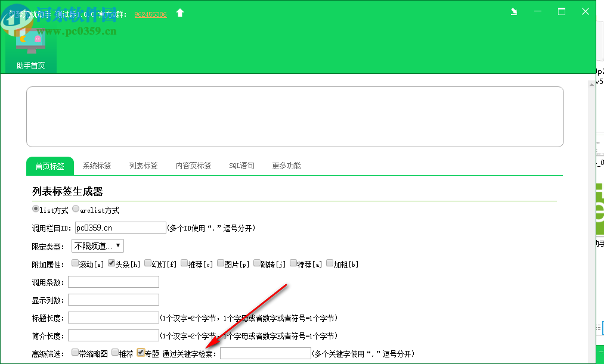This screenshot has width=604, height=364.
Task: Select the list方式 radio button
Action: pyautogui.click(x=35, y=209)
